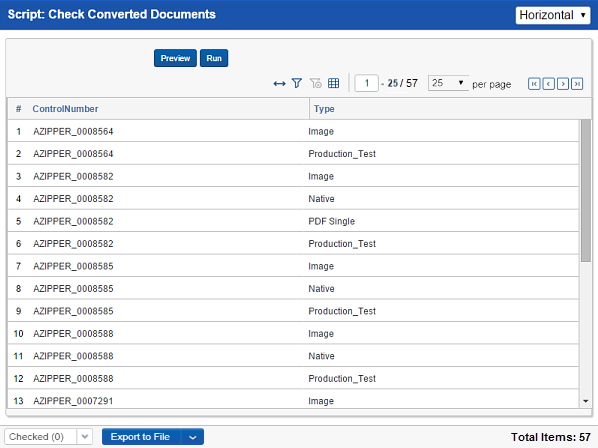Viewport: 598px width, 448px height.
Task: Click AZIPPER_0008588 in row 11
Action: [x=73, y=356]
